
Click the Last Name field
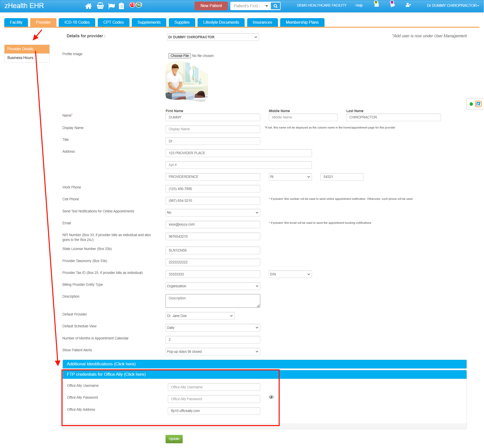pyautogui.click(x=394, y=117)
